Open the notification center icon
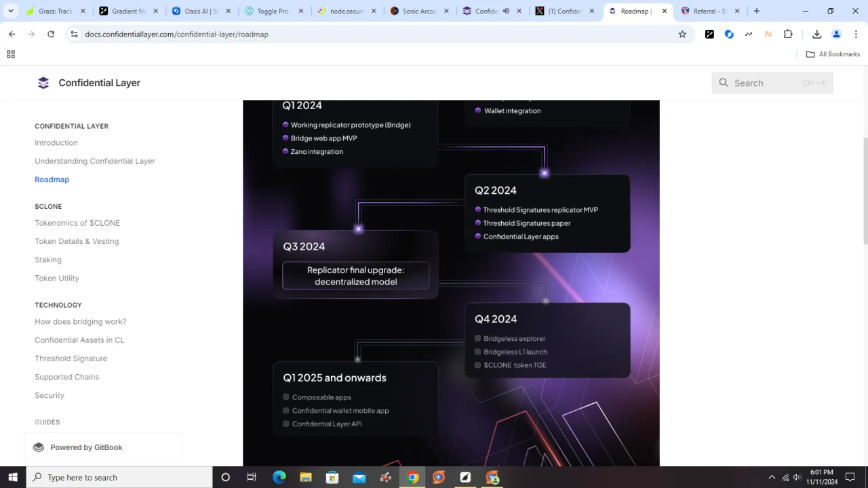868x488 pixels. (x=850, y=477)
